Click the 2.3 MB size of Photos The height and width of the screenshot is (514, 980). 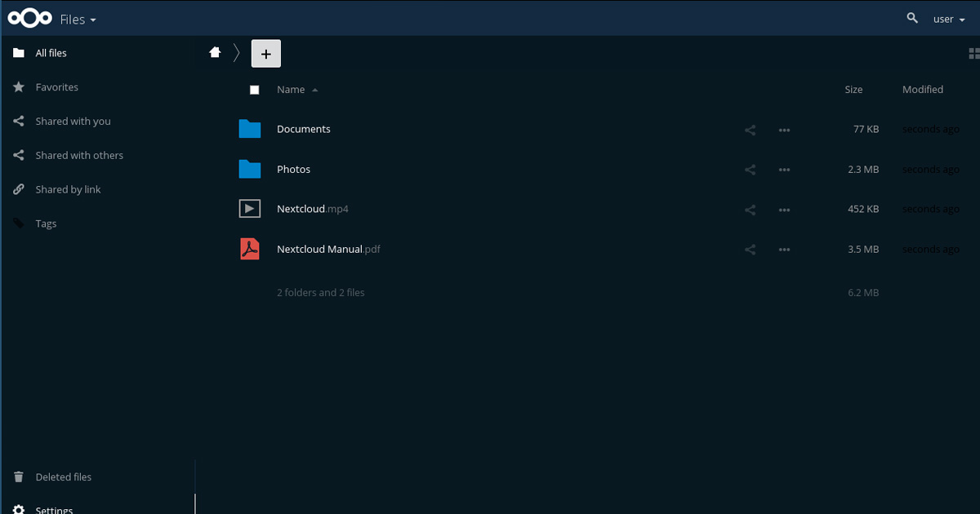pos(863,169)
